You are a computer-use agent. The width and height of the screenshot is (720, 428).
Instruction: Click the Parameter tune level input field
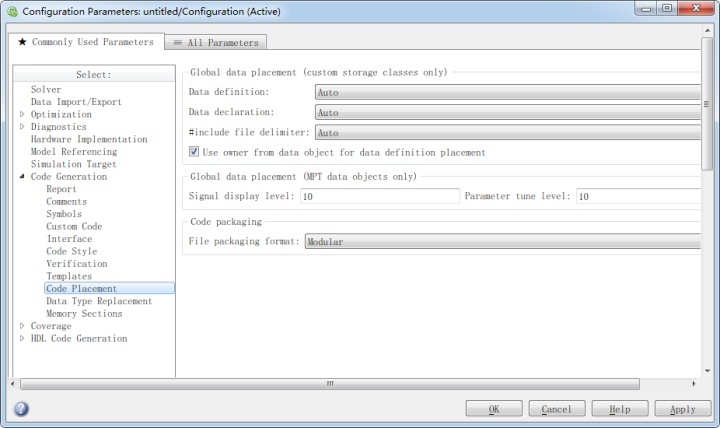(638, 196)
